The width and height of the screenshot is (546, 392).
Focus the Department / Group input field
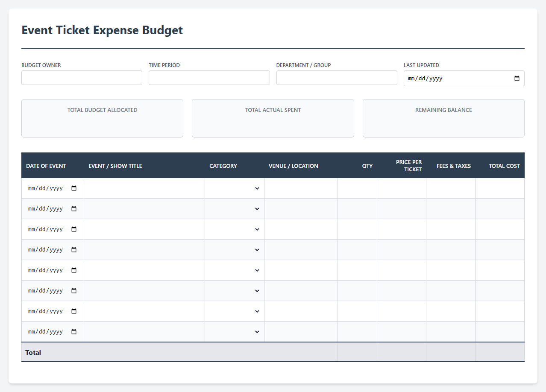point(337,78)
